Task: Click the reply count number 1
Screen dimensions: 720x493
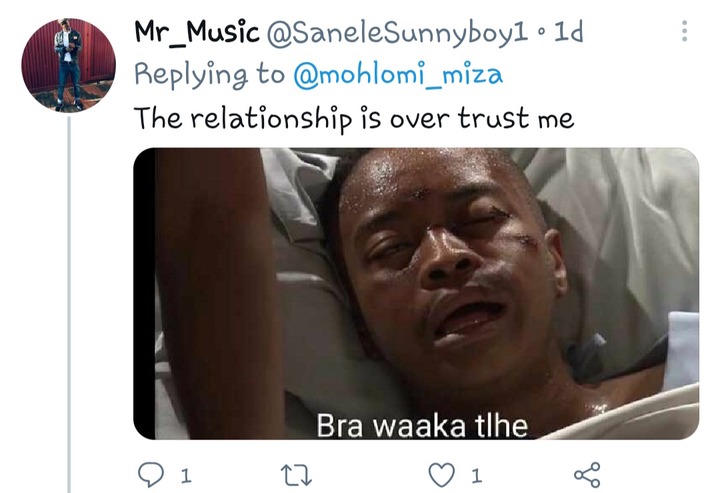Action: point(186,476)
